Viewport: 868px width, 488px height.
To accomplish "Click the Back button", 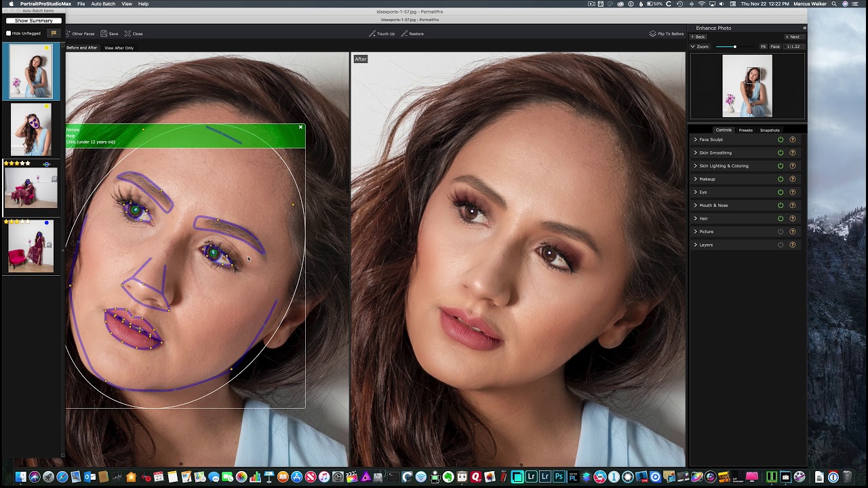I will pyautogui.click(x=699, y=37).
